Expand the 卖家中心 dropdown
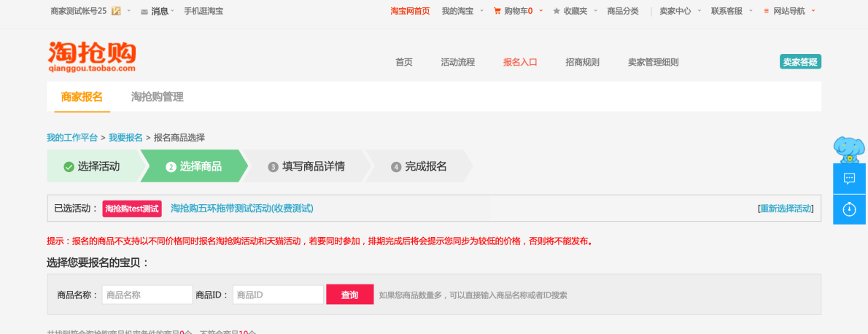 [700, 10]
